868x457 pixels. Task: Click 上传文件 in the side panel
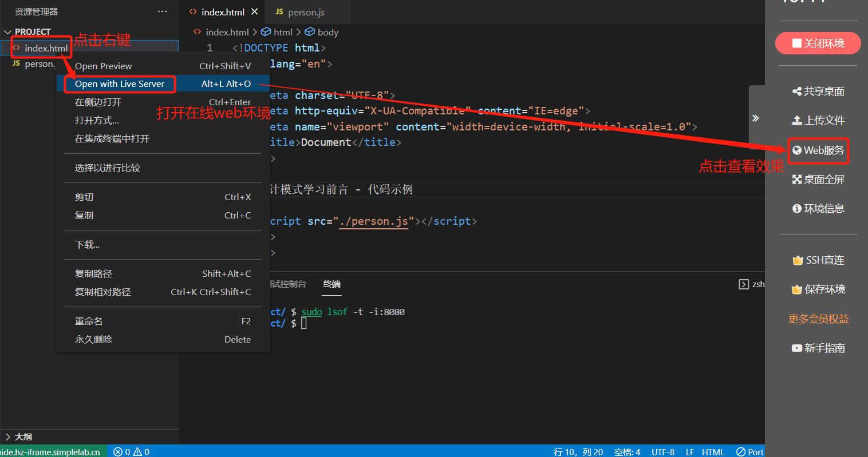pyautogui.click(x=818, y=120)
